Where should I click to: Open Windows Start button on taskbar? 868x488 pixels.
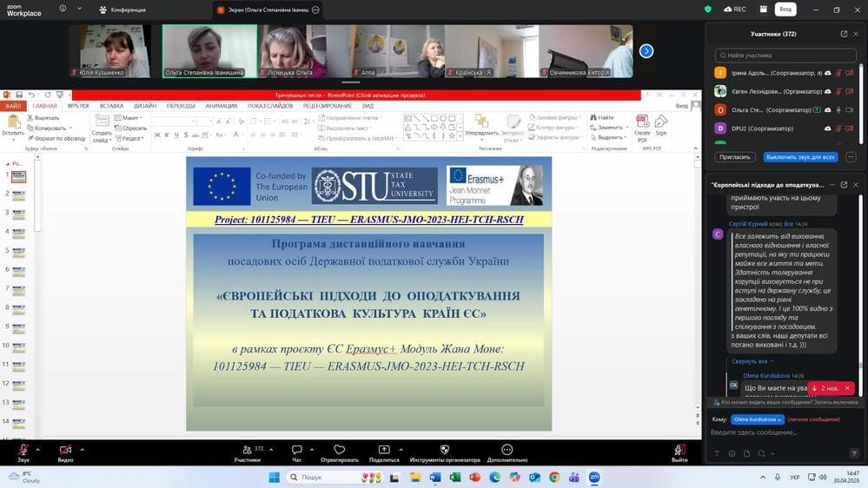(x=274, y=477)
